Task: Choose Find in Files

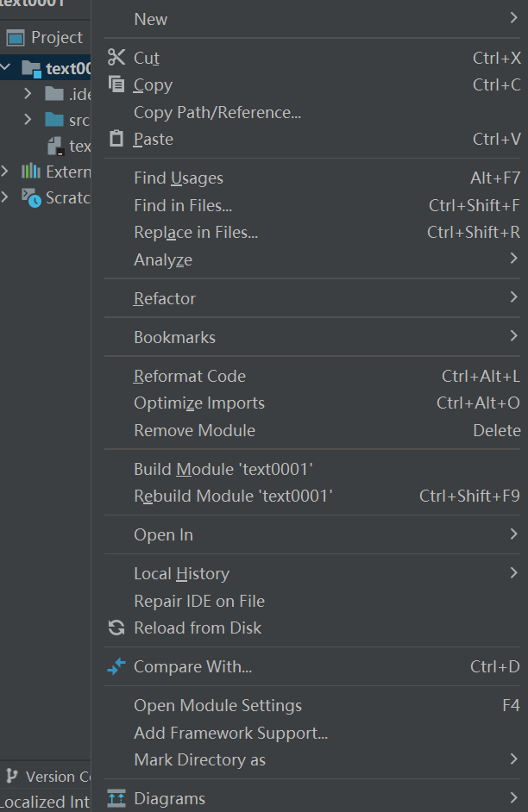Action: (x=183, y=205)
